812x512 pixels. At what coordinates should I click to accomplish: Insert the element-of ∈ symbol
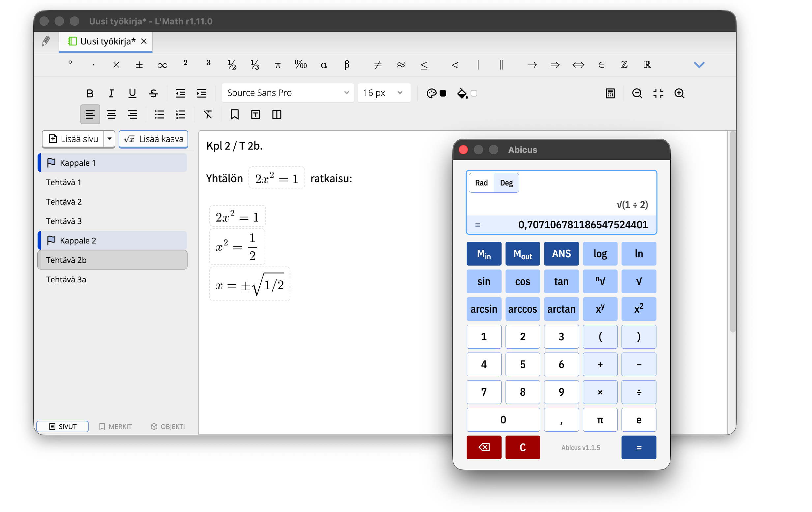click(x=601, y=65)
